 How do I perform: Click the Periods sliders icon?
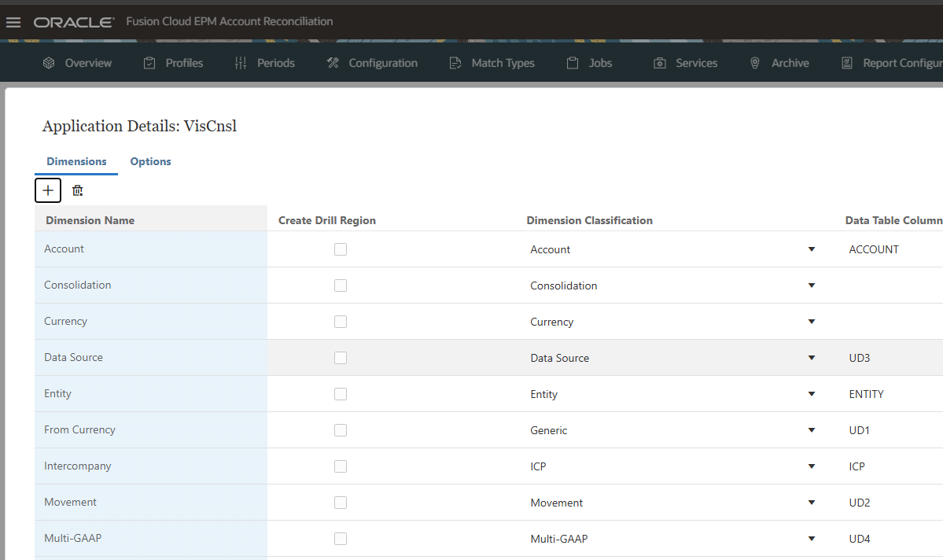[241, 63]
